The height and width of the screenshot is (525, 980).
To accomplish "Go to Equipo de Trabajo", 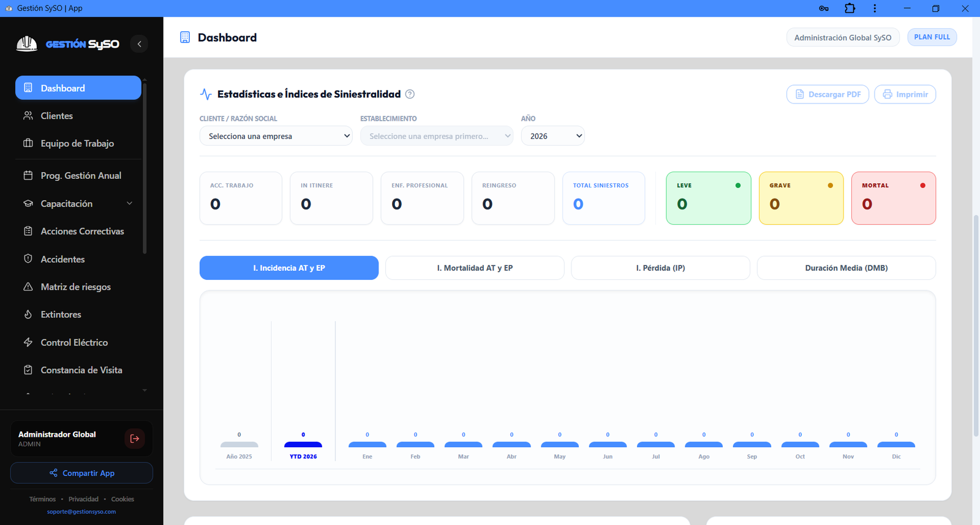I will 77,143.
